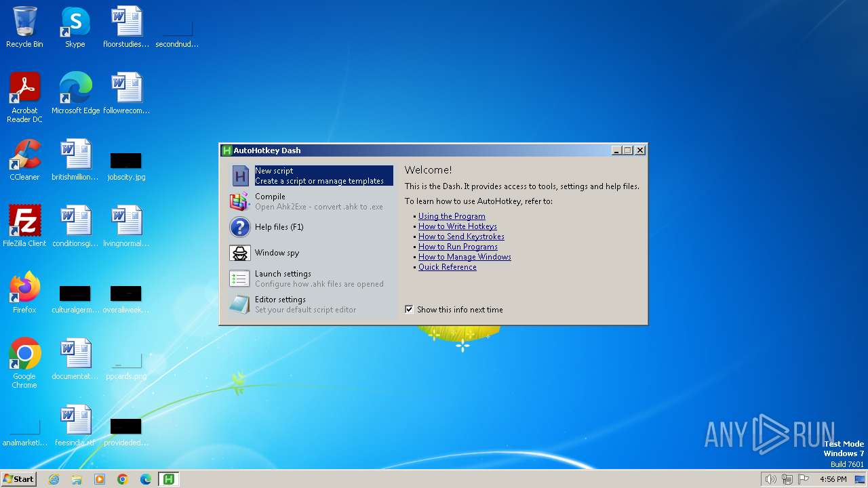Open Skype desktop shortcut
The image size is (868, 488).
(75, 22)
